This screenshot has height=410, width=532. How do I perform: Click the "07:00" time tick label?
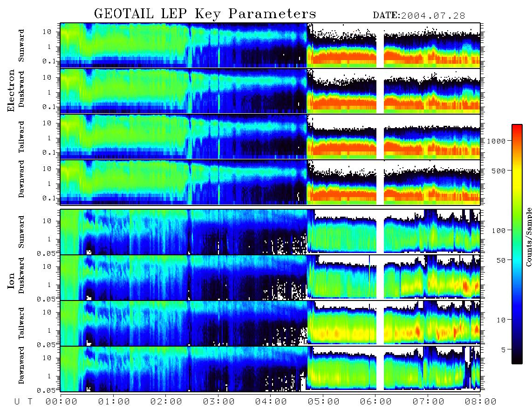pos(429,402)
